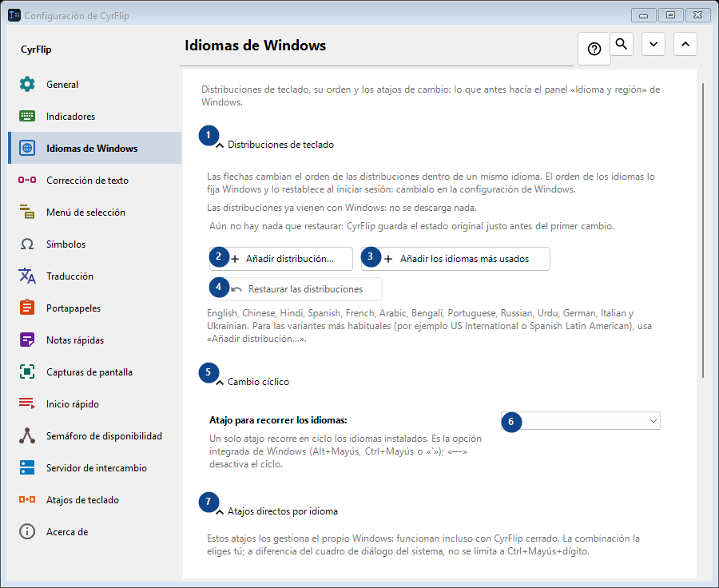Click the Servidor de intercambio icon
Image resolution: width=719 pixels, height=588 pixels.
click(27, 467)
